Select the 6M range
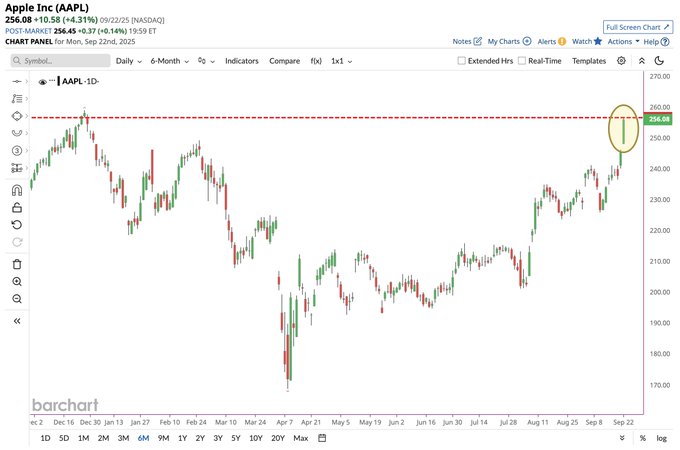Screen dimensions: 680x450 (x=143, y=438)
